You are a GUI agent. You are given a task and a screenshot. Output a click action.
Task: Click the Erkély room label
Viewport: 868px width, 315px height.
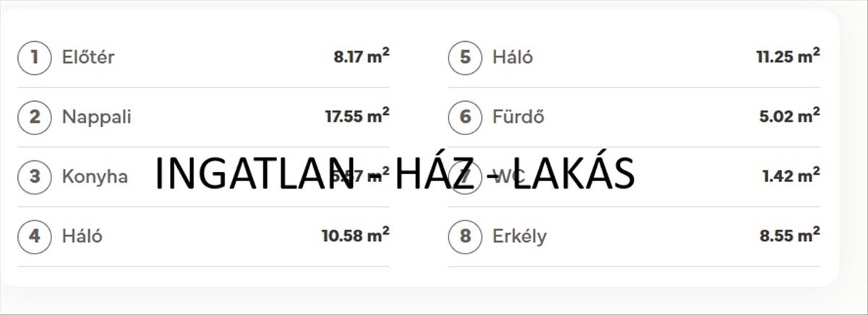tap(520, 236)
